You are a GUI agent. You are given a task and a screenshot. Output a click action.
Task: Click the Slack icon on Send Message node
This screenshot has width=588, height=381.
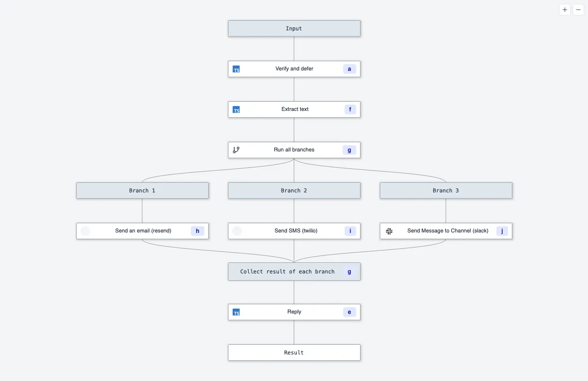click(389, 231)
